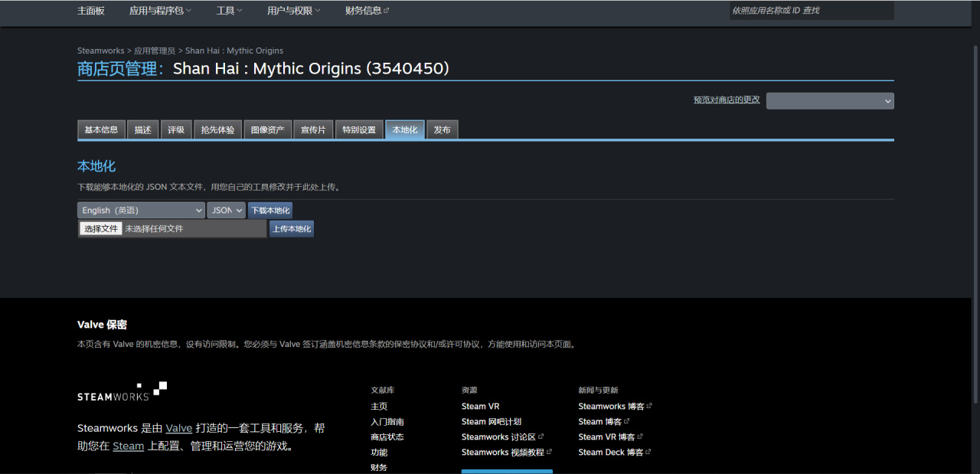Screen dimensions: 980x474
Task: Open the Shan Hai : Mythic Origins breadcrumb
Action: 234,51
